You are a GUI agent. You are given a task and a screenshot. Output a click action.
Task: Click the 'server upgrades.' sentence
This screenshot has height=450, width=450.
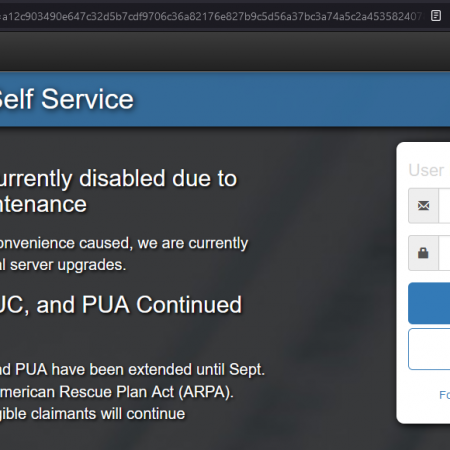pyautogui.click(x=68, y=265)
